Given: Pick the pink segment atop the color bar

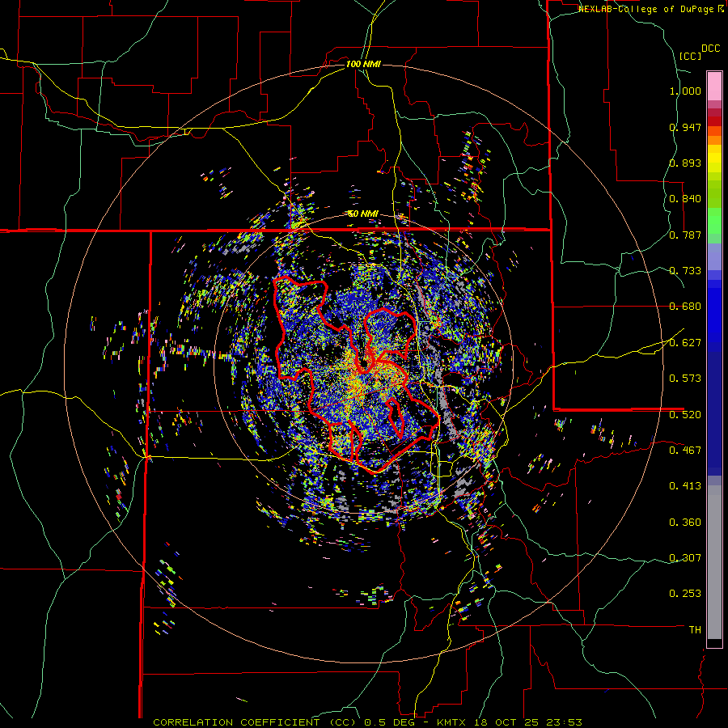Looking at the screenshot, I should (714, 86).
